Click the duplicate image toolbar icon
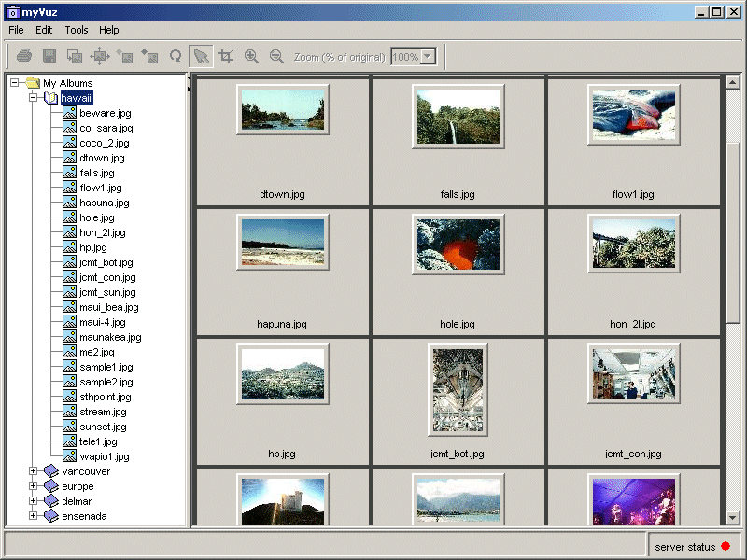Viewport: 747px width, 560px height. pos(75,56)
